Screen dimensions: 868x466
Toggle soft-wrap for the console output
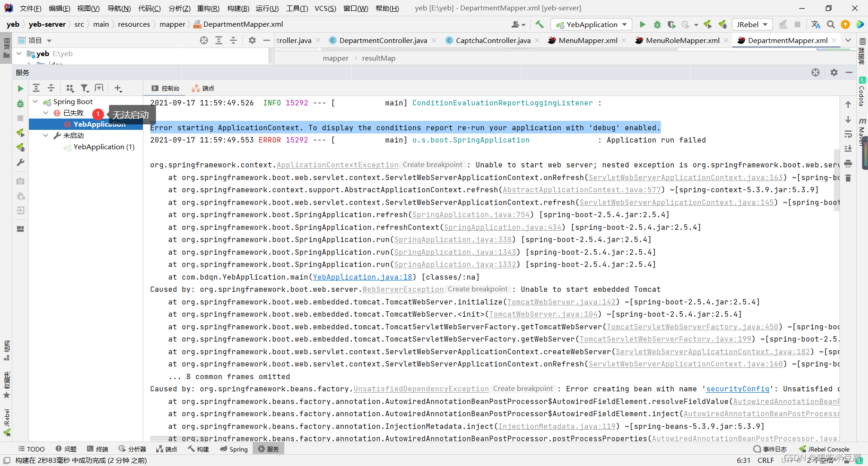(x=849, y=133)
